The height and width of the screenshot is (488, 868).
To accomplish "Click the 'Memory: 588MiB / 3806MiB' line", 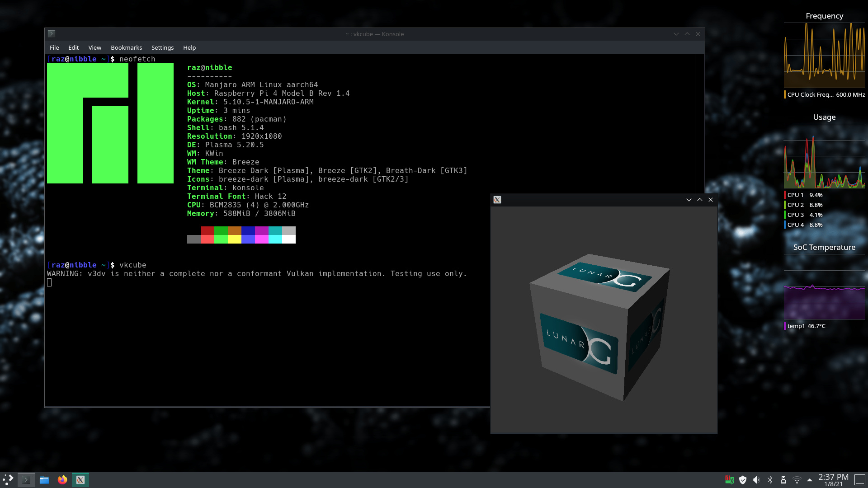I will coord(241,214).
